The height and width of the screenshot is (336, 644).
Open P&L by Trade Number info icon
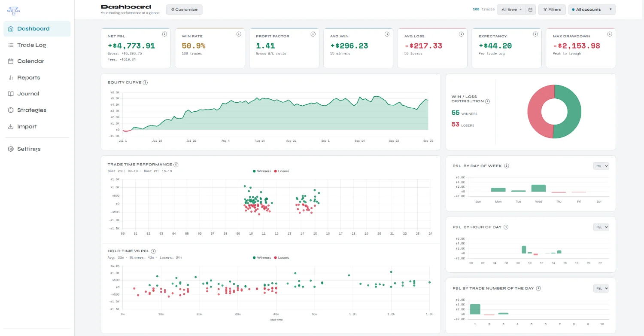pyautogui.click(x=538, y=288)
